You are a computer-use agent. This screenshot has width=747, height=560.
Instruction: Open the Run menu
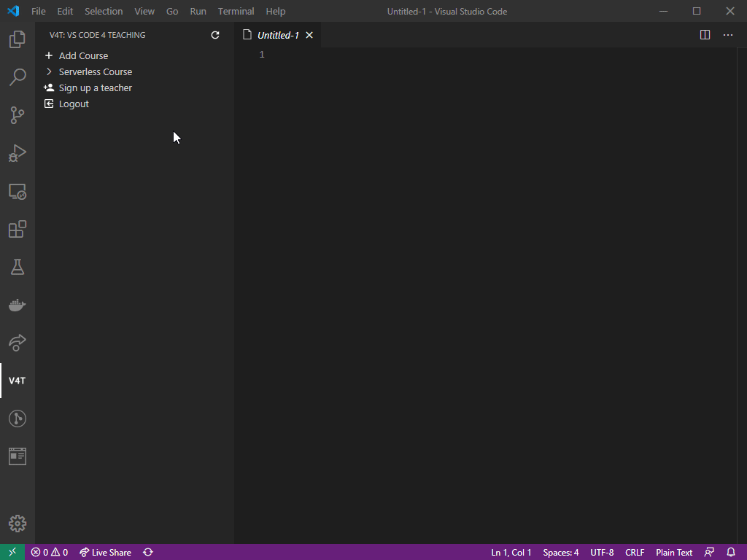click(x=198, y=11)
